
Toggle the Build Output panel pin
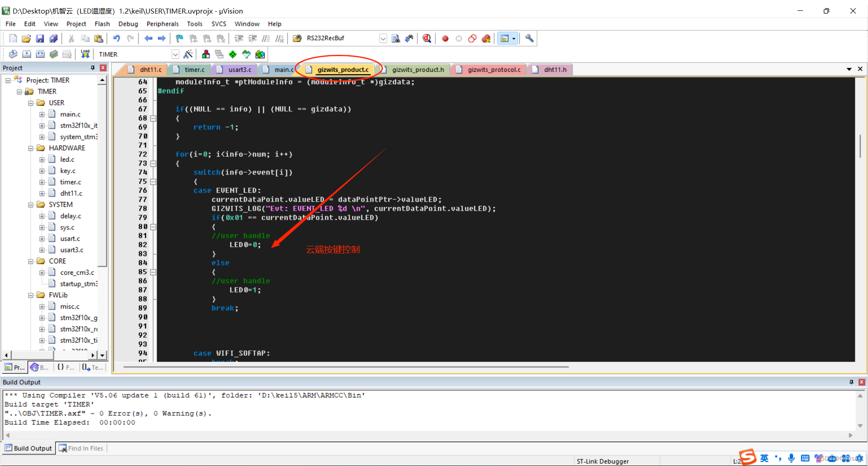point(851,382)
